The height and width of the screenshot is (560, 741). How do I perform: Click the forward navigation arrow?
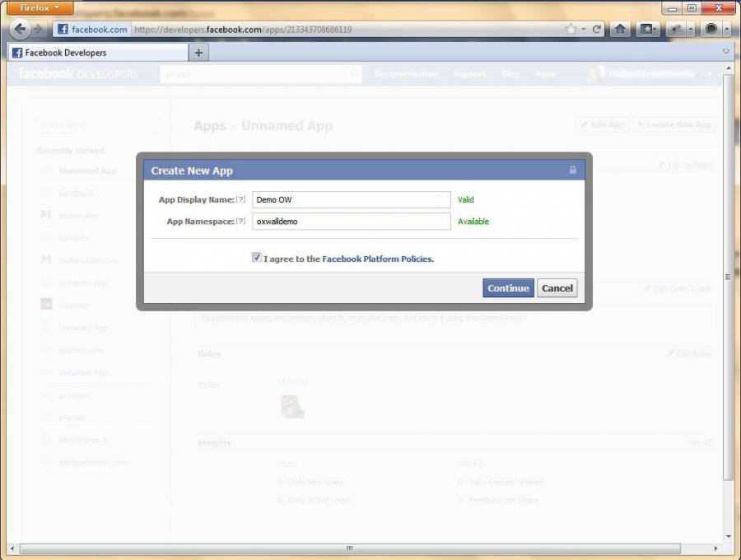39,30
